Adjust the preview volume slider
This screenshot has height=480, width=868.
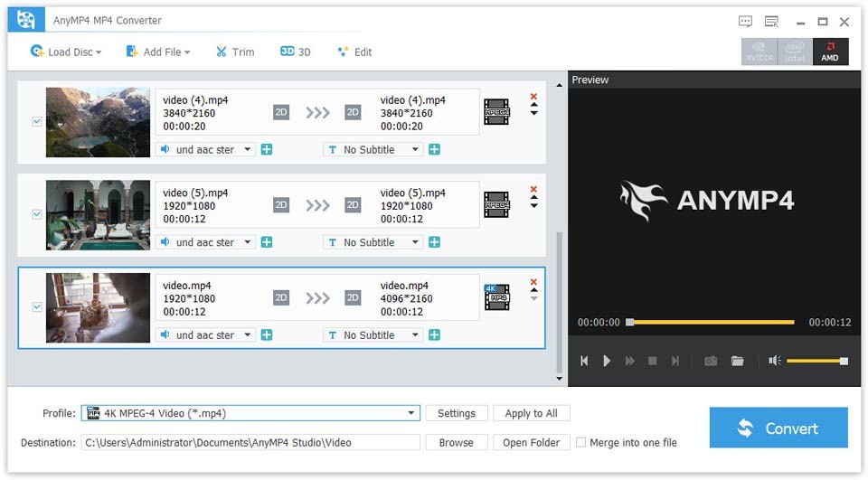[x=816, y=361]
